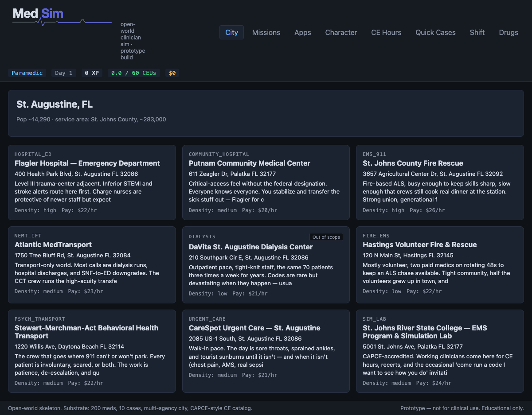Click the PSYCH_TRANSPORT category label
This screenshot has height=415, width=532.
point(40,319)
